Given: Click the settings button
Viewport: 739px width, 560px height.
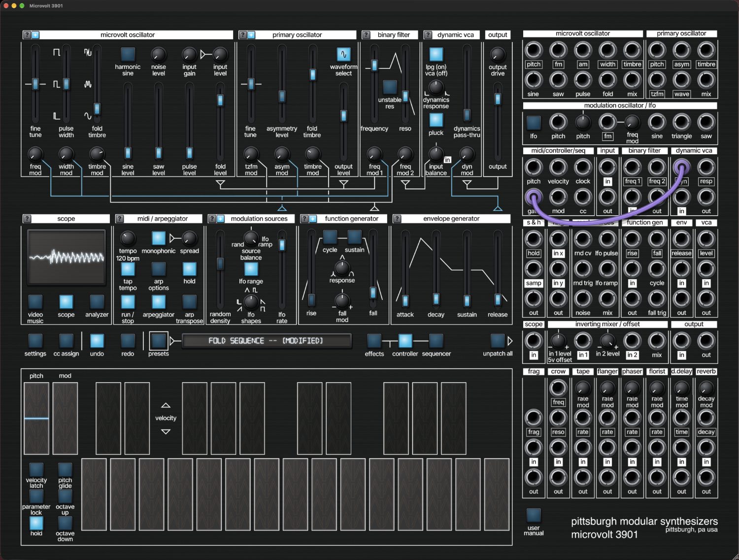Looking at the screenshot, I should tap(35, 341).
